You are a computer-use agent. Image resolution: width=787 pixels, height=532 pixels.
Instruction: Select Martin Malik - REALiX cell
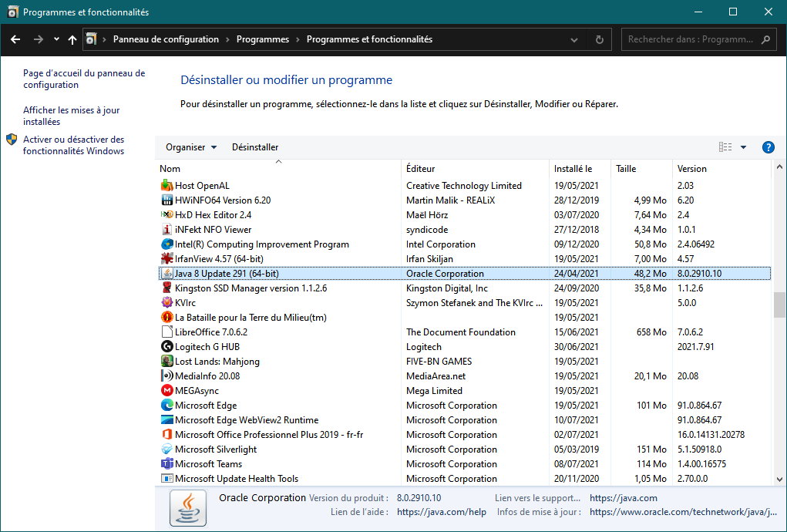(451, 200)
